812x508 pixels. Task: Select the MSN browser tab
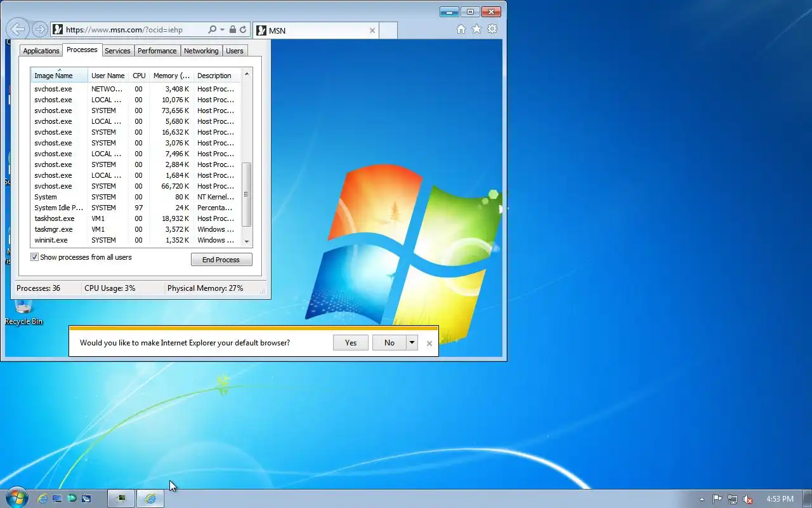(x=316, y=30)
